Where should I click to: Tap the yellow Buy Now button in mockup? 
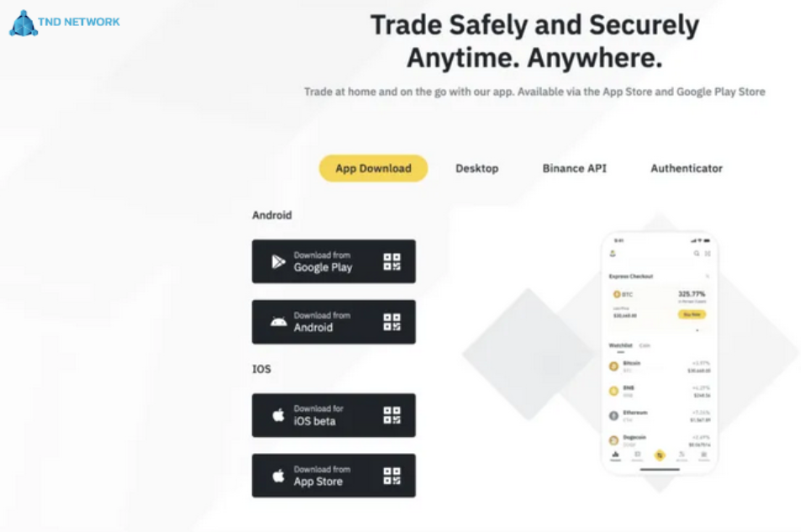pos(692,314)
